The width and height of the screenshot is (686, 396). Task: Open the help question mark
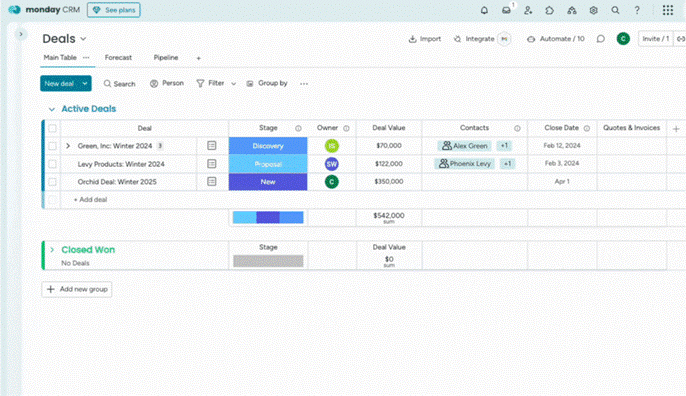point(637,10)
